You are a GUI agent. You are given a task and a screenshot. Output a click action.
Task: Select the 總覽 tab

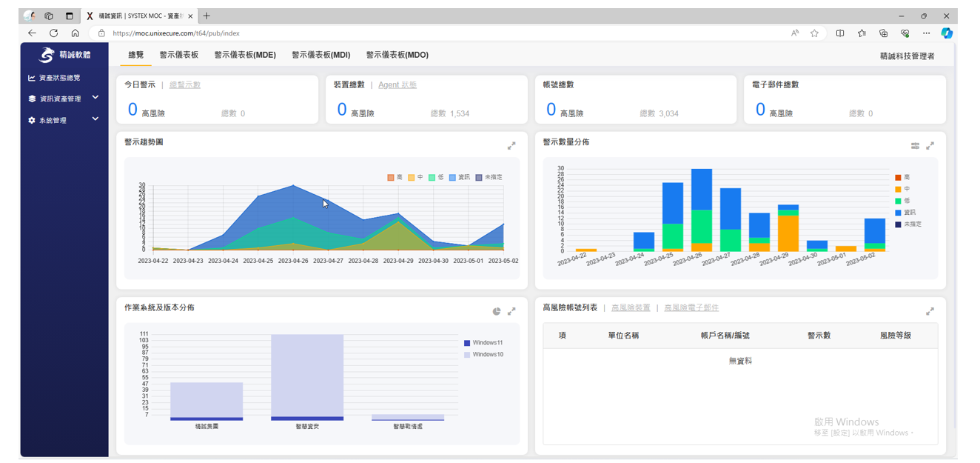[x=136, y=55]
